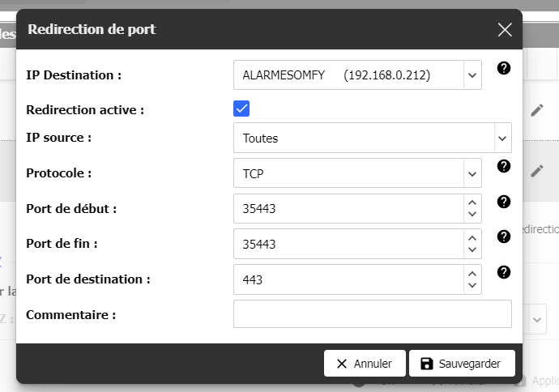The width and height of the screenshot is (559, 392).
Task: Open the Protocole TCP dropdown
Action: pyautogui.click(x=472, y=173)
